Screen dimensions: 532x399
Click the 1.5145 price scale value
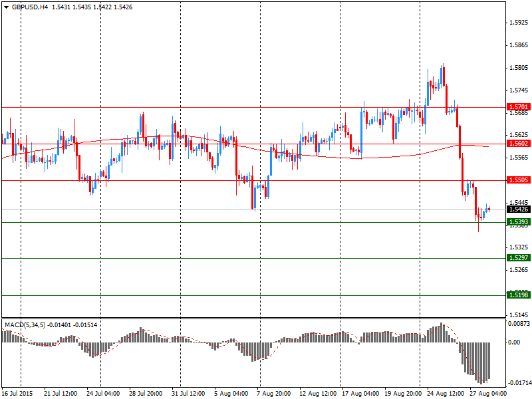tap(519, 315)
